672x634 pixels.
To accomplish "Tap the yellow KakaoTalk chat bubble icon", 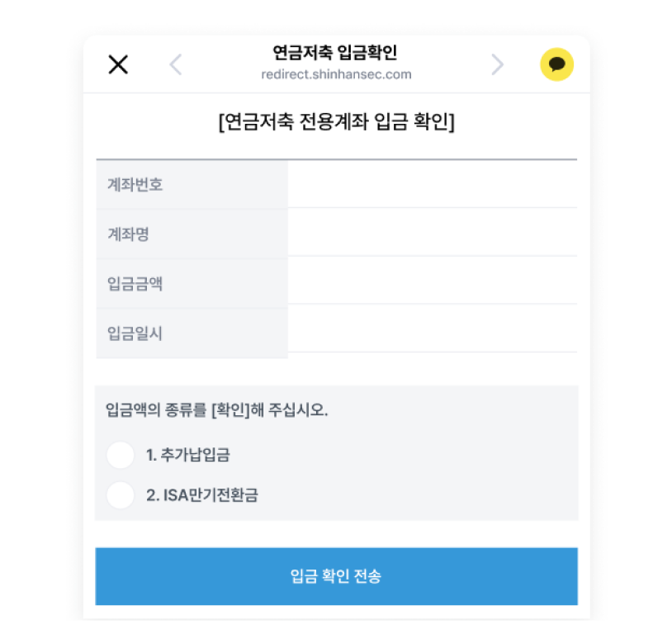I will point(556,64).
